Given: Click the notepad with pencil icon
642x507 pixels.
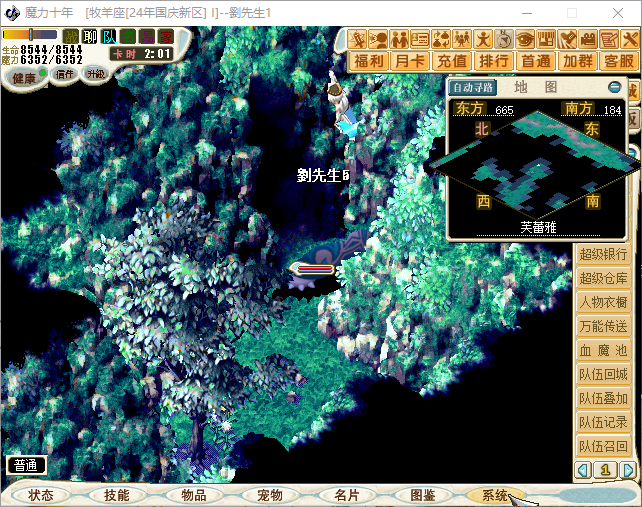Looking at the screenshot, I should tap(609, 39).
